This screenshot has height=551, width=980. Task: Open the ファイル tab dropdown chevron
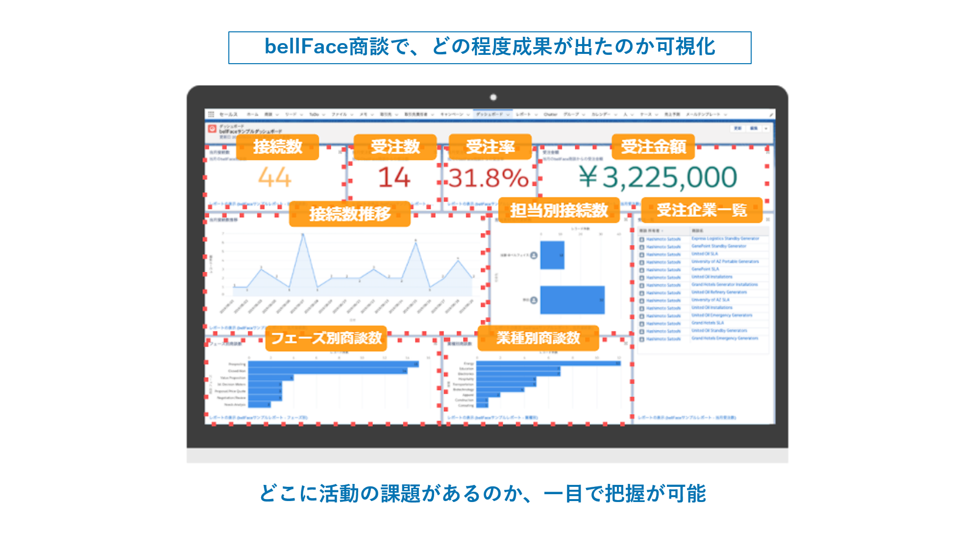[352, 115]
